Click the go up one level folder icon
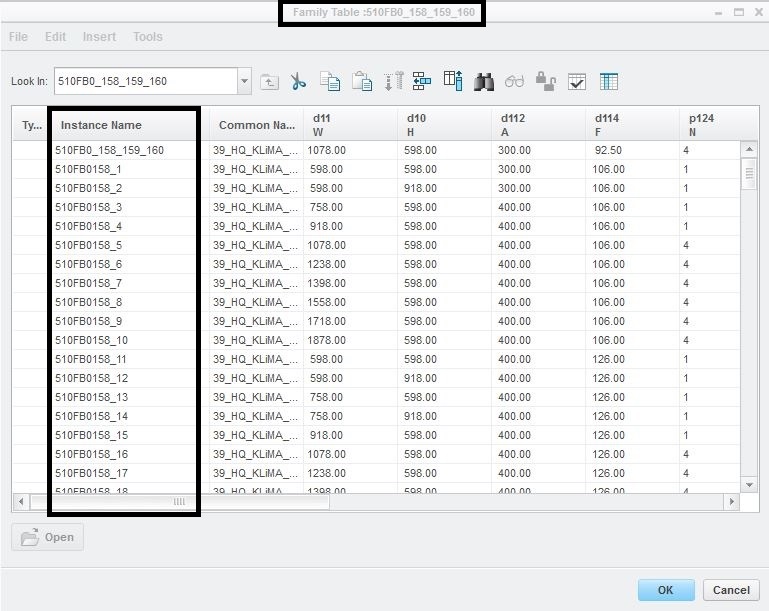The width and height of the screenshot is (769, 611). coord(269,81)
